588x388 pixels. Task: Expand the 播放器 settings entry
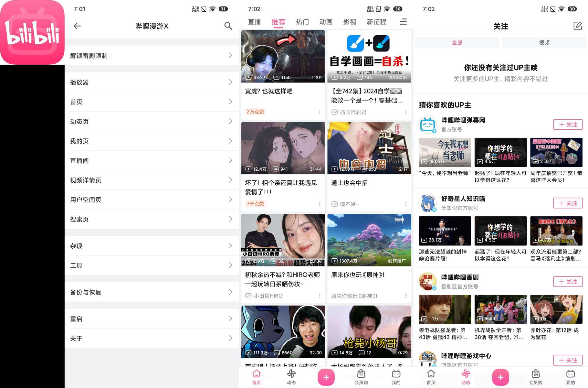coord(152,82)
